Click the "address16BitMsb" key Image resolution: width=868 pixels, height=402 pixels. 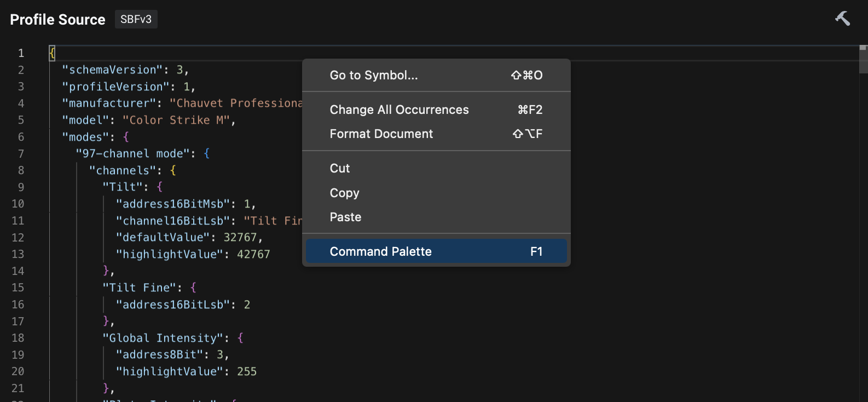[173, 204]
